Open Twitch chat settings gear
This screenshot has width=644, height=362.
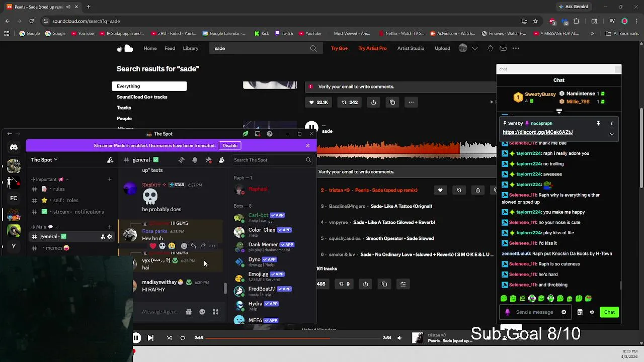592,312
